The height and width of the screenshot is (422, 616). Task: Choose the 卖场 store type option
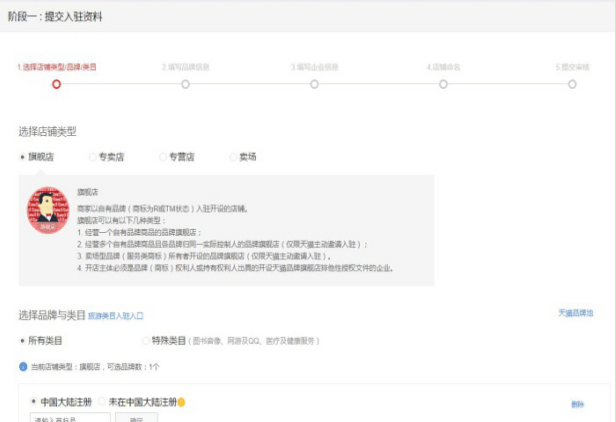[x=234, y=157]
